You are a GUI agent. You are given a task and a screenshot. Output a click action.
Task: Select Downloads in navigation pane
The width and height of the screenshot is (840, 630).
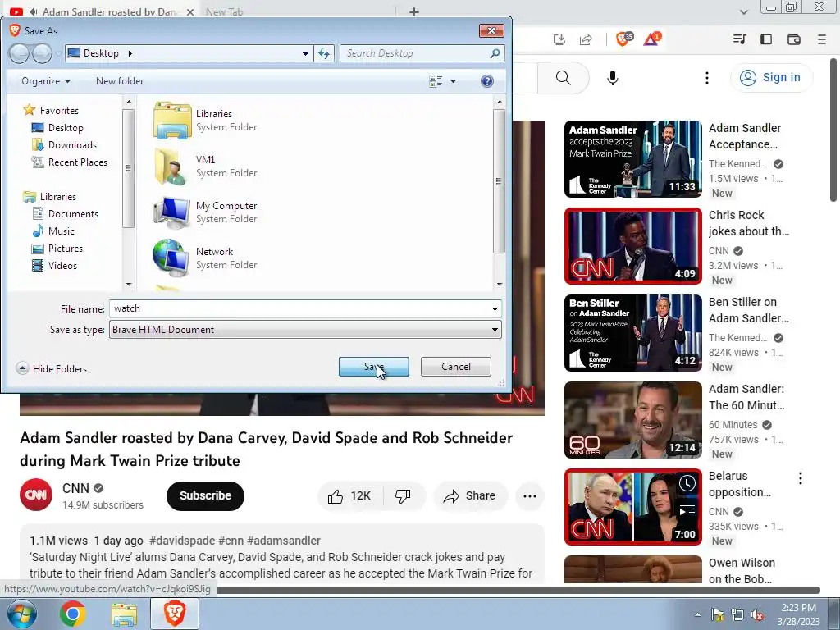coord(64,145)
